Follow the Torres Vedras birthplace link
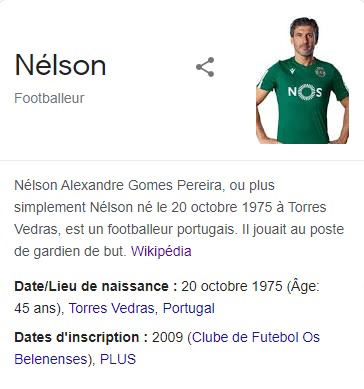This screenshot has height=389, width=364. tap(112, 308)
